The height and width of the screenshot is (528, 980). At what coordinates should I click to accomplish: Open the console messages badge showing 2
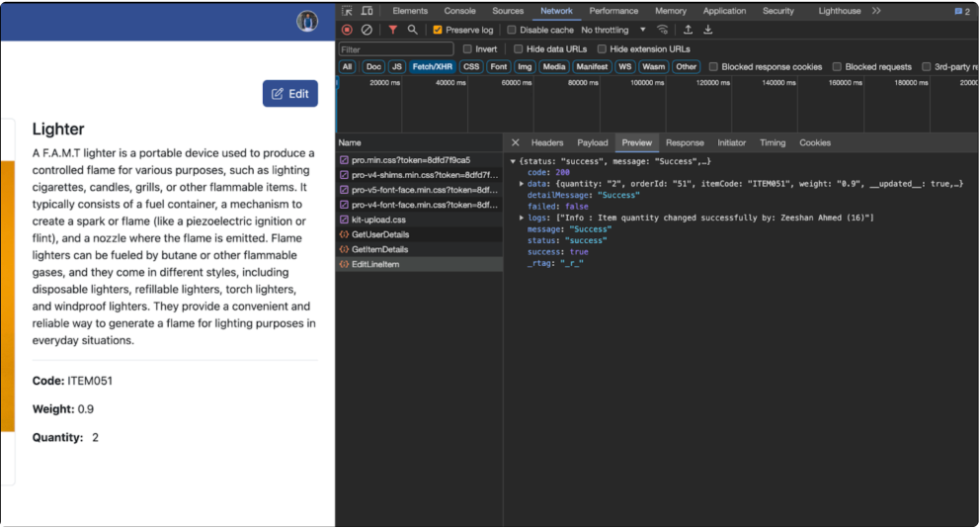962,11
